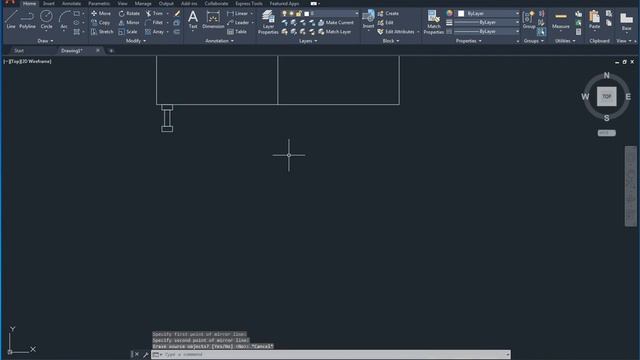Select the Line tool
Viewport: 640px width, 360px height.
tap(11, 20)
